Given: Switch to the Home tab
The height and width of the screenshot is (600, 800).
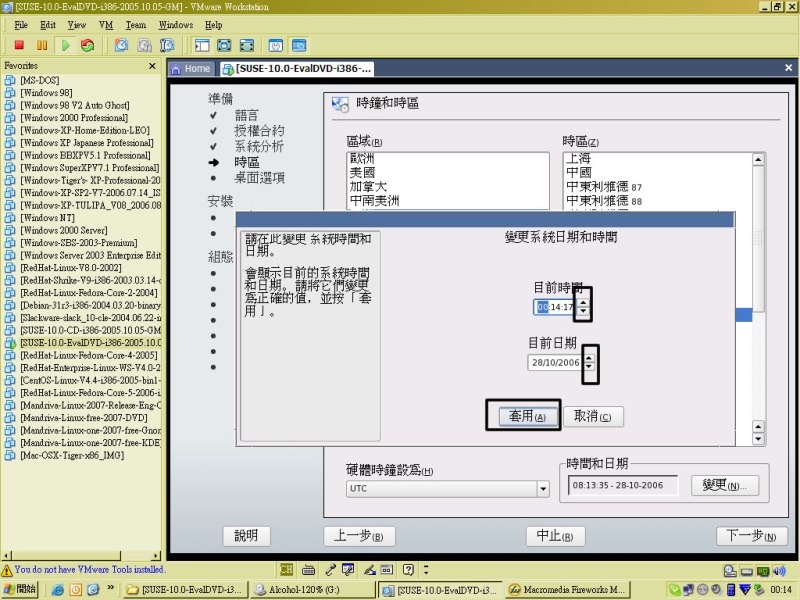Looking at the screenshot, I should click(x=190, y=68).
